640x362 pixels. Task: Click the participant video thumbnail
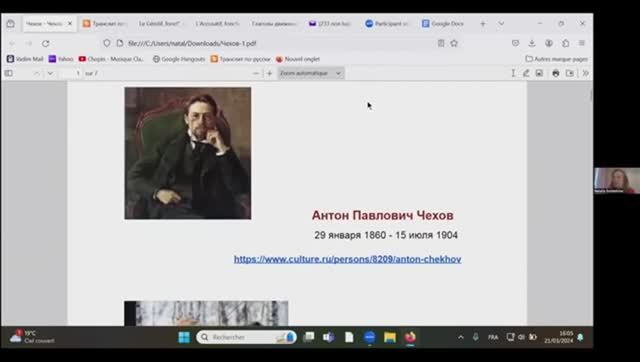tap(617, 180)
